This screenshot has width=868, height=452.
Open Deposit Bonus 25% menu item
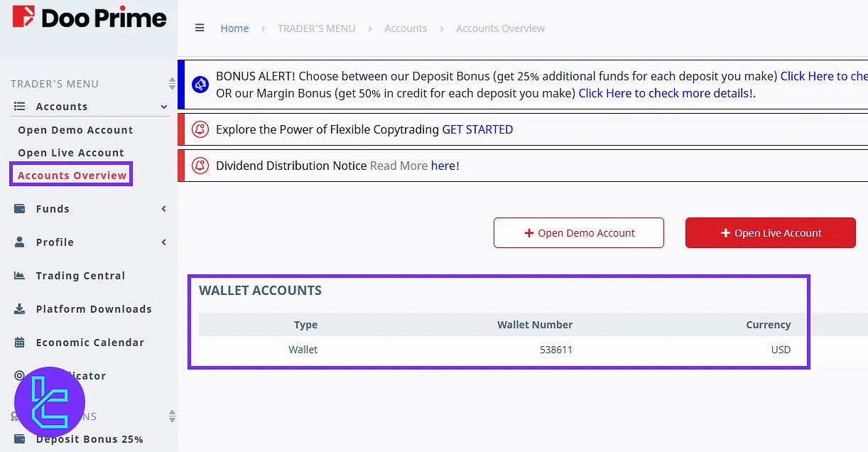coord(89,439)
